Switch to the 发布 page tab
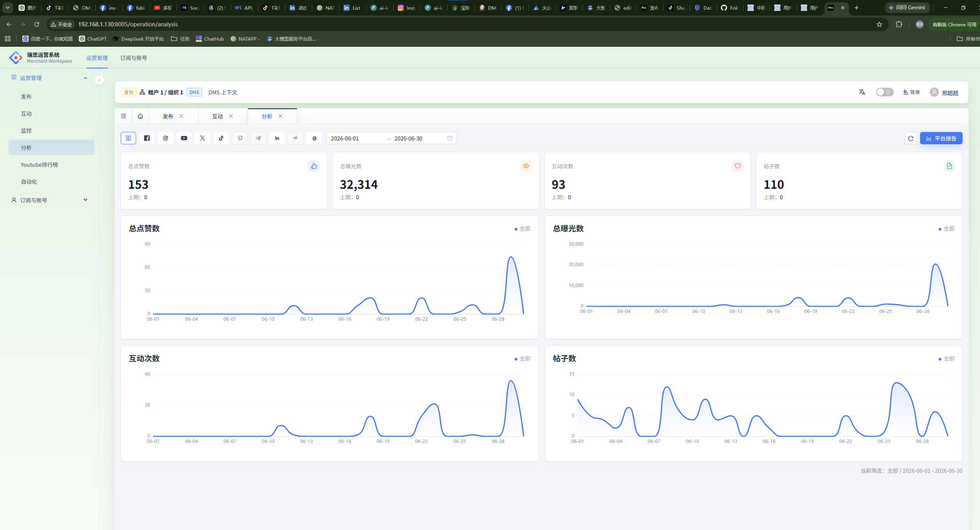Viewport: 980px width, 530px height. tap(168, 116)
